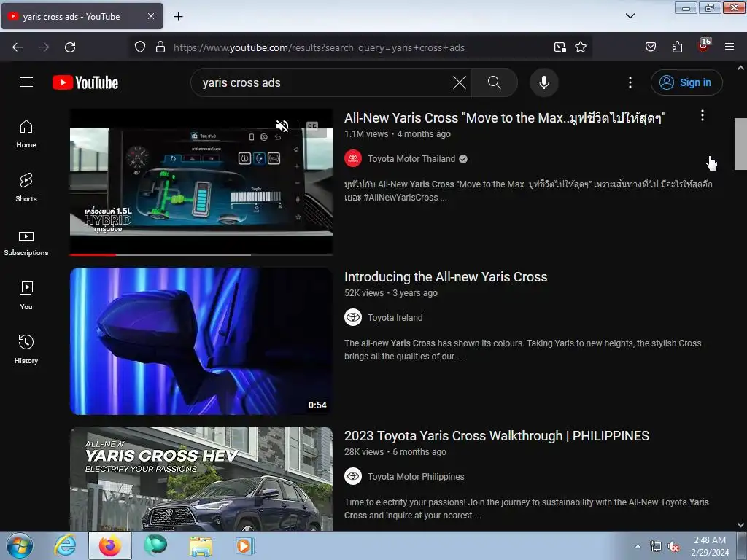This screenshot has height=560, width=747.
Task: Open blocker extension with 16 badge
Action: pos(703,46)
